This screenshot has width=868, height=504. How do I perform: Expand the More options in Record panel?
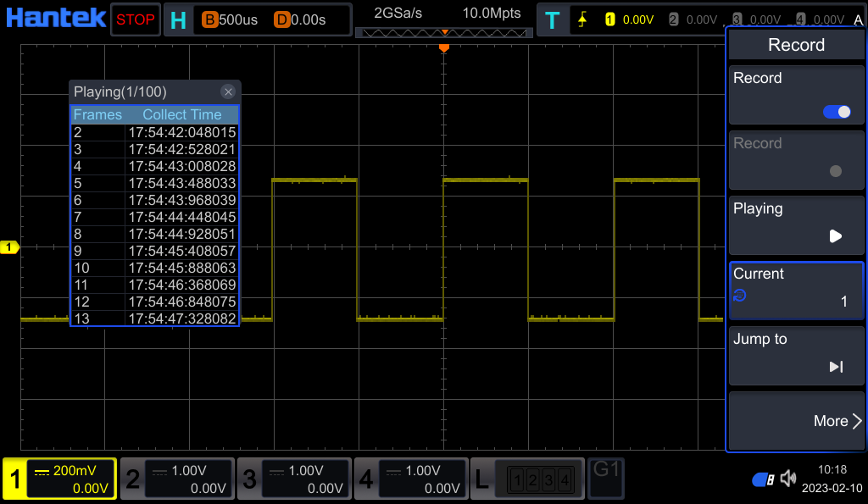(837, 421)
